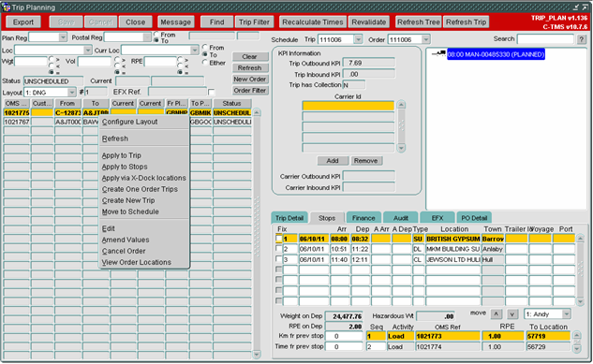
Task: Open the 1: Andy dropdown
Action: click(x=566, y=314)
